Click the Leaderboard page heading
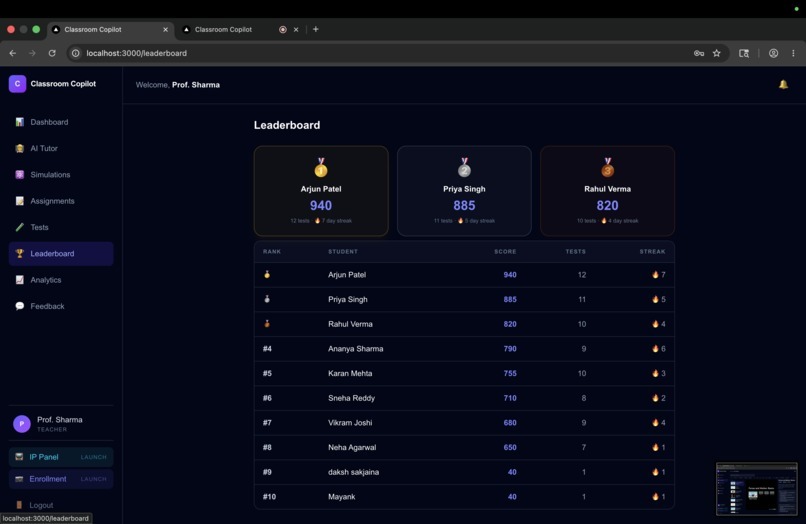Screen dimensions: 806x524 click(x=287, y=125)
